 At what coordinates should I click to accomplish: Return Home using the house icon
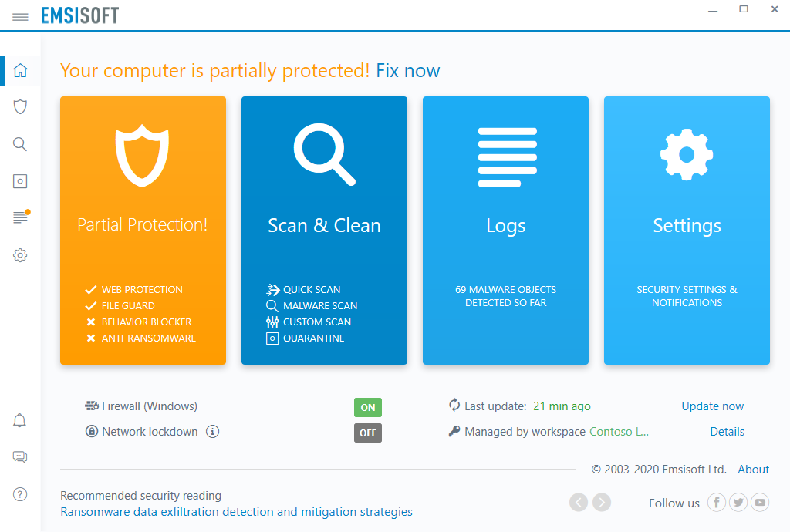(20, 69)
